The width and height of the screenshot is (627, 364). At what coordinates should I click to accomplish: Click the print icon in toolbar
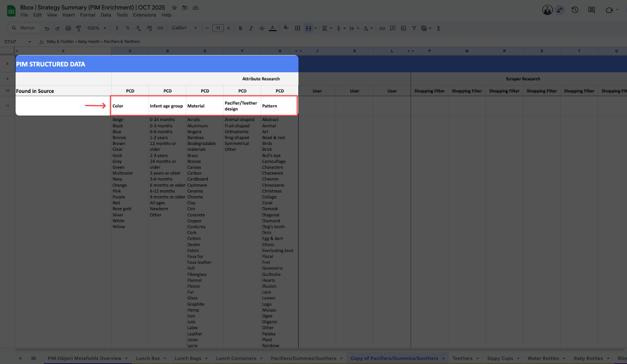[68, 28]
